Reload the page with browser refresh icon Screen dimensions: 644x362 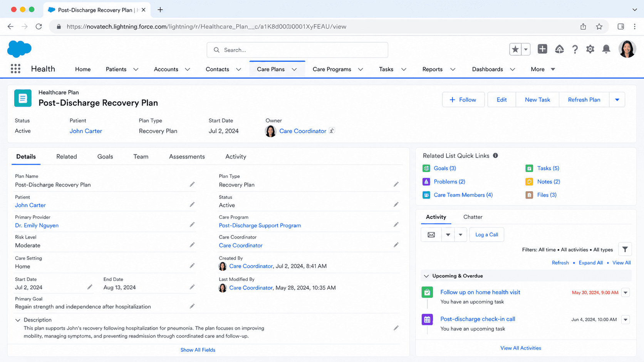click(x=39, y=27)
